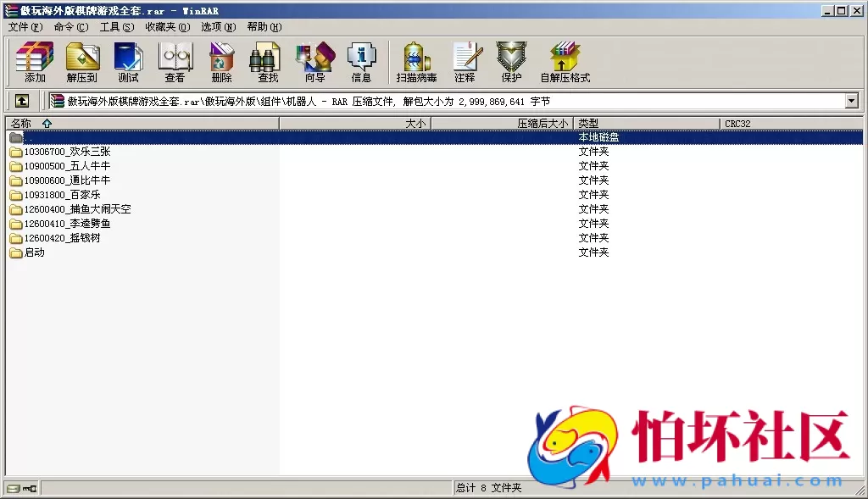Viewport: 868px width, 499px height.
Task: Open the 自解压格式 (SFX) converter icon
Action: [x=565, y=61]
